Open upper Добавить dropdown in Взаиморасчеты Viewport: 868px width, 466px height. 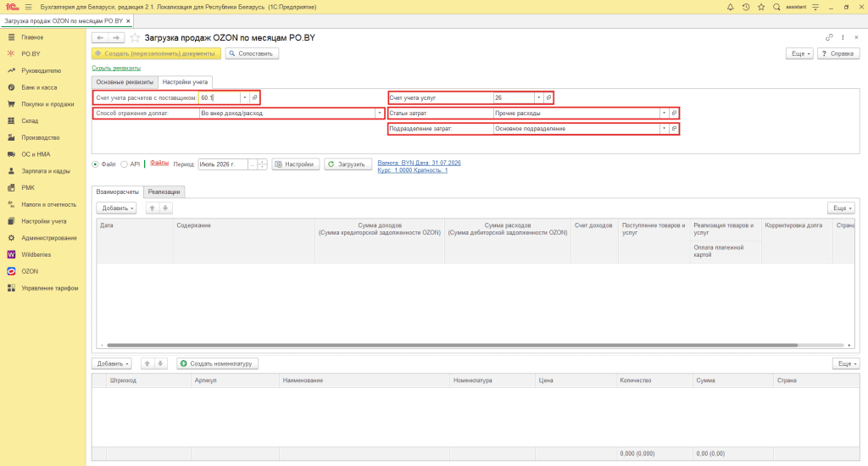coord(116,208)
